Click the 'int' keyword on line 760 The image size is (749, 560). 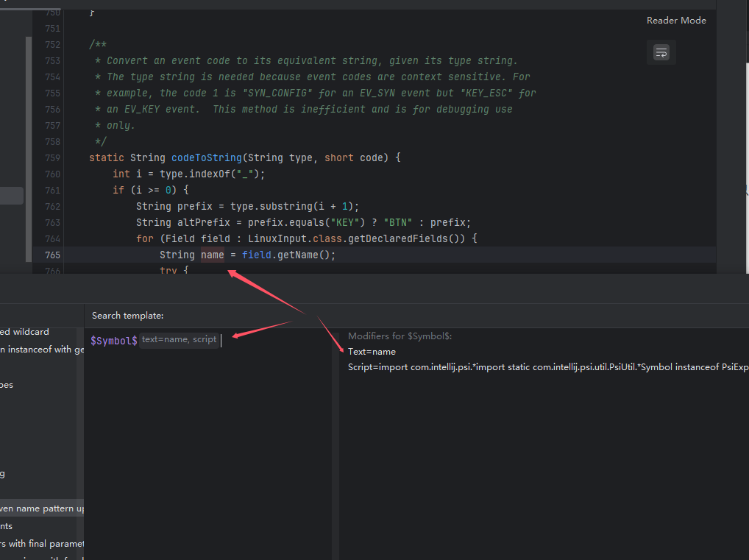pyautogui.click(x=121, y=174)
